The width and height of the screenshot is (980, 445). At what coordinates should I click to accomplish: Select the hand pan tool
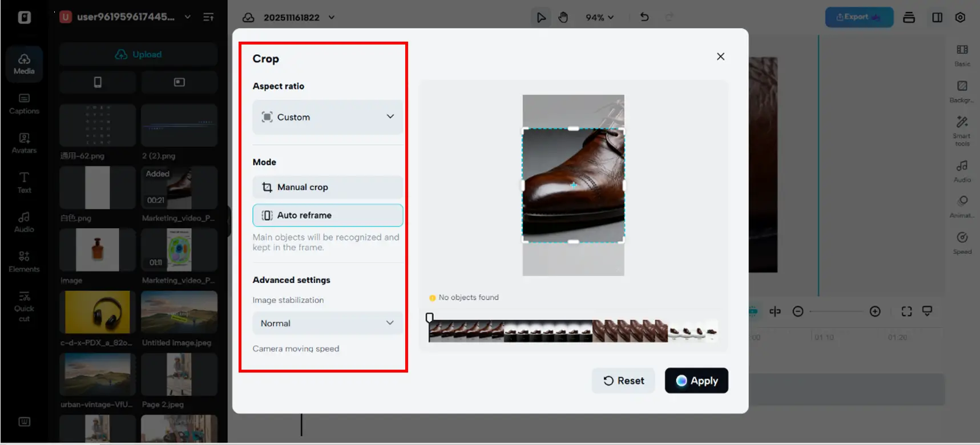coord(563,17)
